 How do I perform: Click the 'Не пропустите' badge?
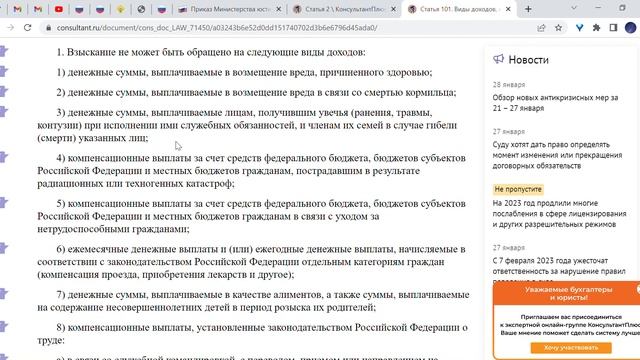click(x=518, y=189)
